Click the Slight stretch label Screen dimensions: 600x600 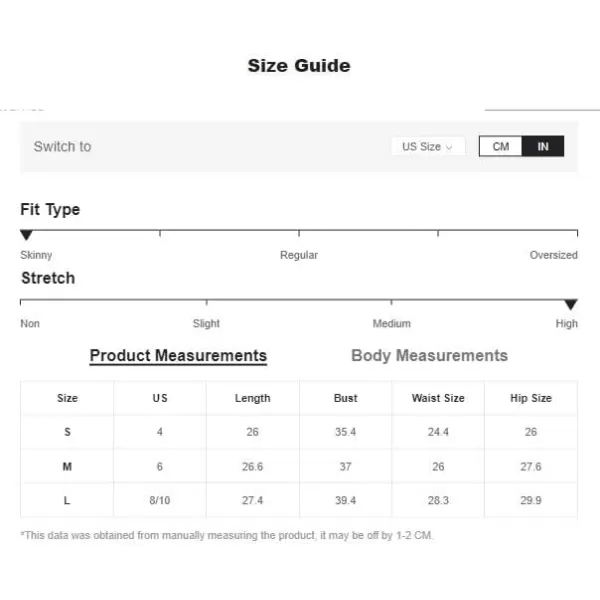pyautogui.click(x=206, y=323)
